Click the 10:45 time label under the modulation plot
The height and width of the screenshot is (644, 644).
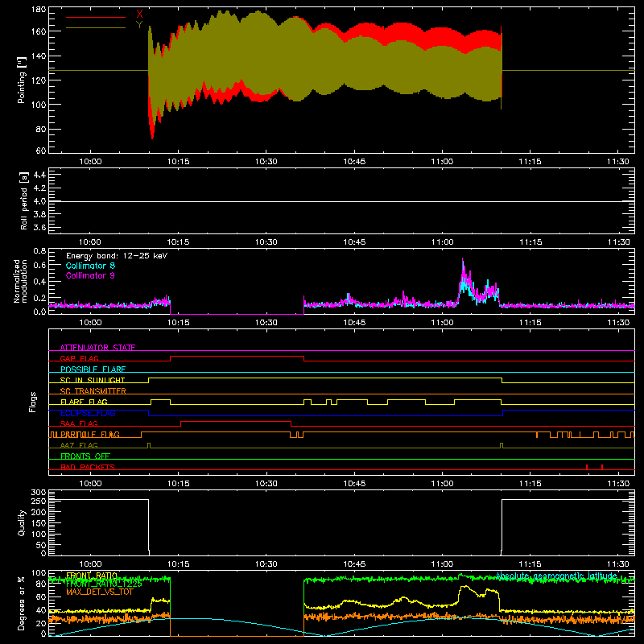tap(354, 323)
